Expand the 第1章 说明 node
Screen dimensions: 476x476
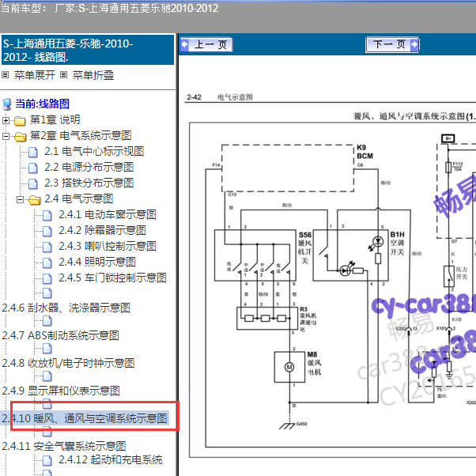click(6, 120)
